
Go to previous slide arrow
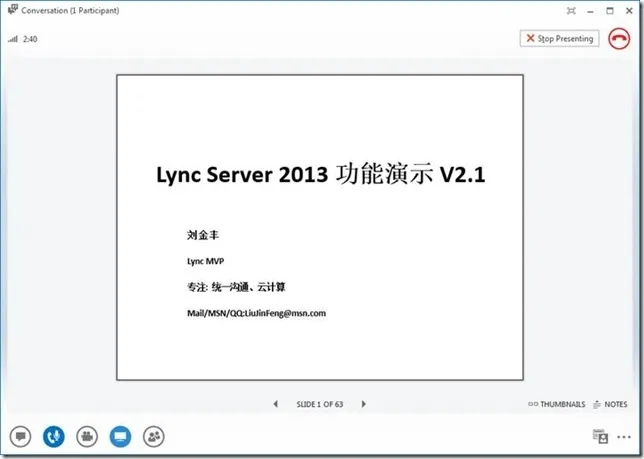(276, 404)
